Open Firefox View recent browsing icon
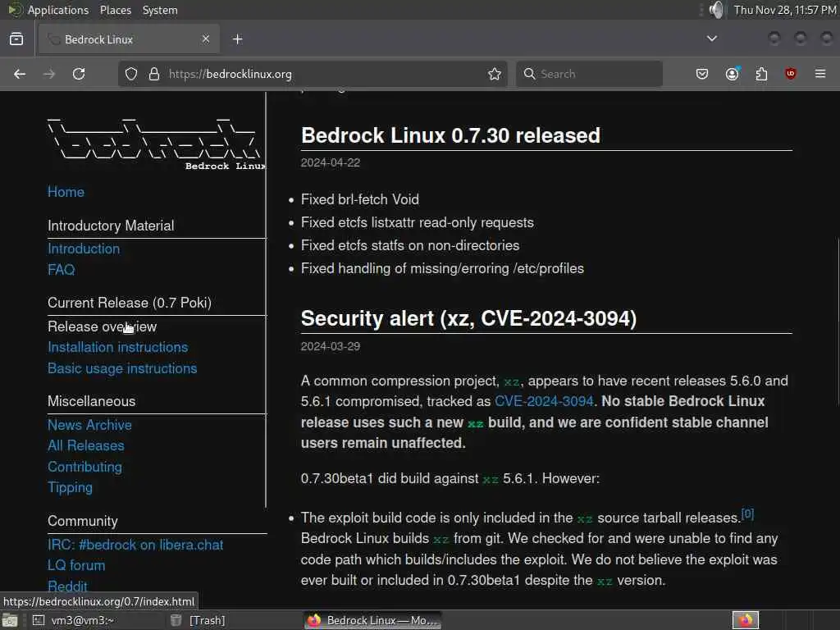 coord(16,39)
